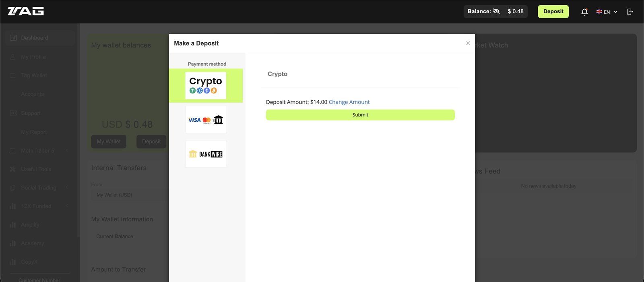Click the MetaTrader 5 sidebar icon
Screen dimensions: 644x282
tap(13, 151)
